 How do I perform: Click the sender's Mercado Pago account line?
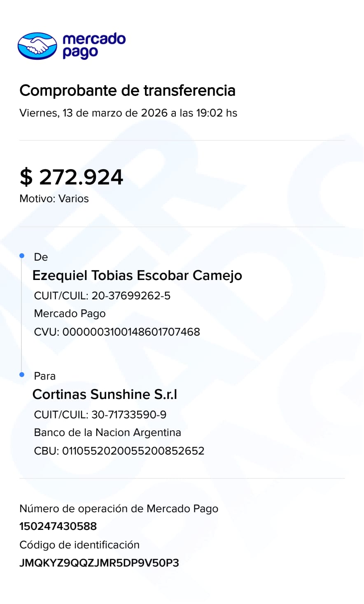point(70,313)
